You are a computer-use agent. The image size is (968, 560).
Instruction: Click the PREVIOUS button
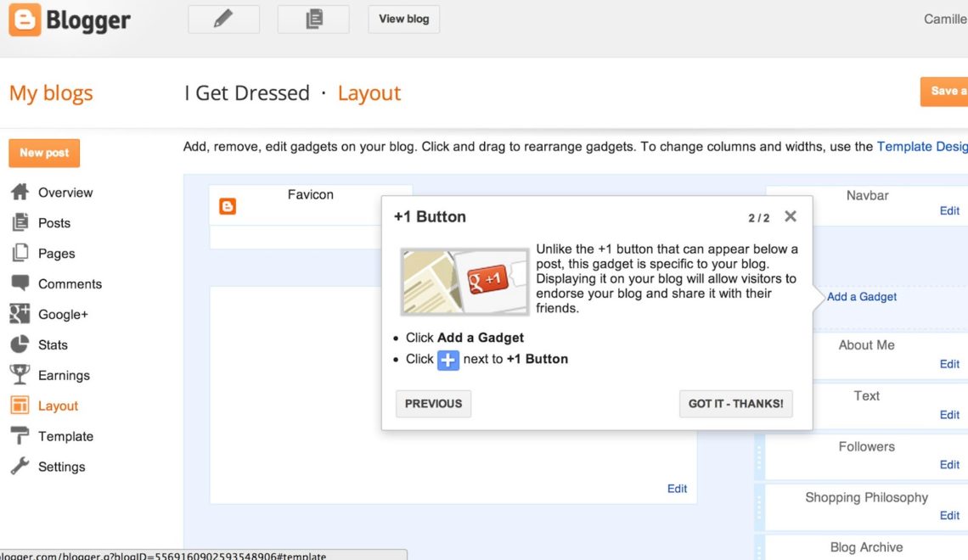click(433, 403)
